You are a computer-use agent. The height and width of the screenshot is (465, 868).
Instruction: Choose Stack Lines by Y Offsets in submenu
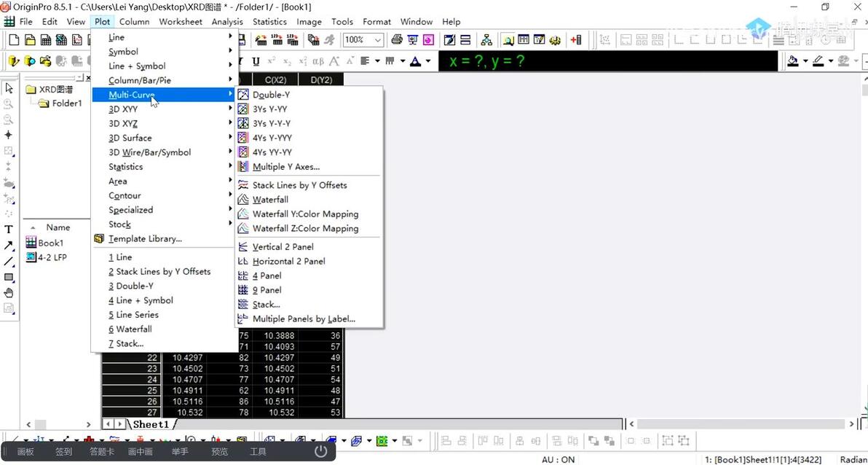309,185
